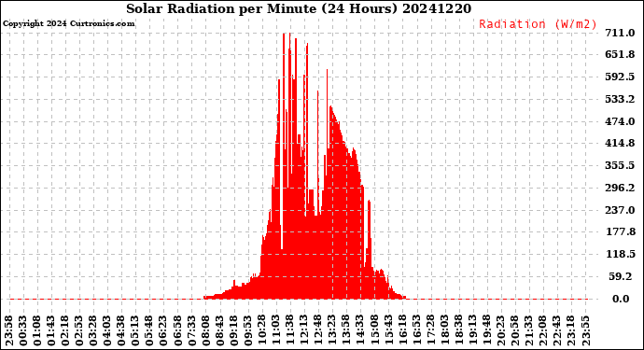644x350 pixels.
Task: Click the x-axis time label 09:18
Action: [x=234, y=331]
